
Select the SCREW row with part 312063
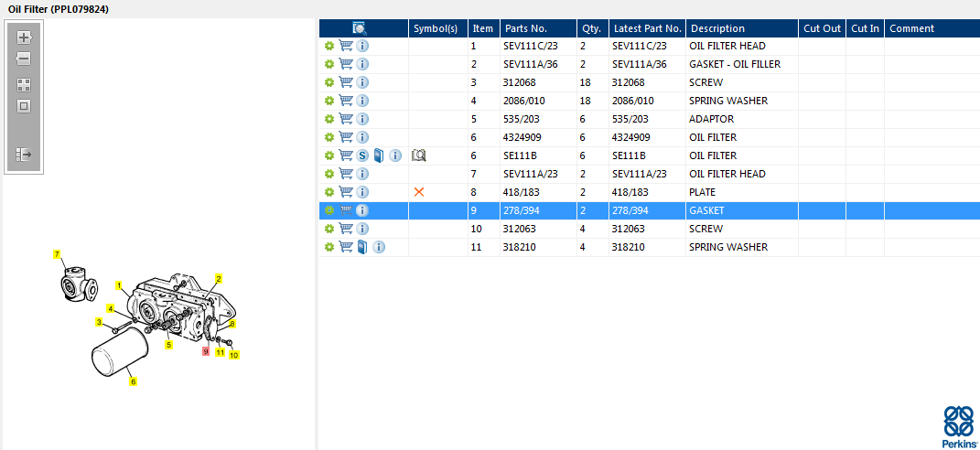641,229
